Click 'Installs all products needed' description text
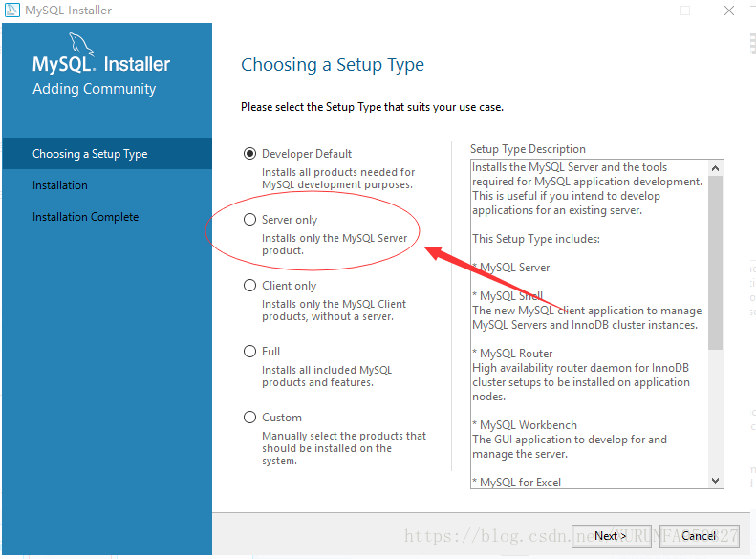 (x=338, y=179)
